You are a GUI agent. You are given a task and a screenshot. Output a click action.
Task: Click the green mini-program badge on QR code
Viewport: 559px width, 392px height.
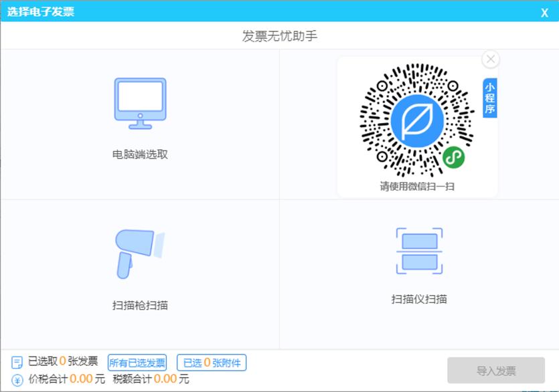pos(454,157)
